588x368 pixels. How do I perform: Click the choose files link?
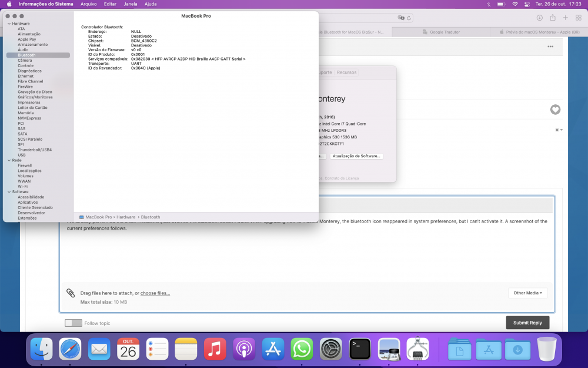pos(155,293)
